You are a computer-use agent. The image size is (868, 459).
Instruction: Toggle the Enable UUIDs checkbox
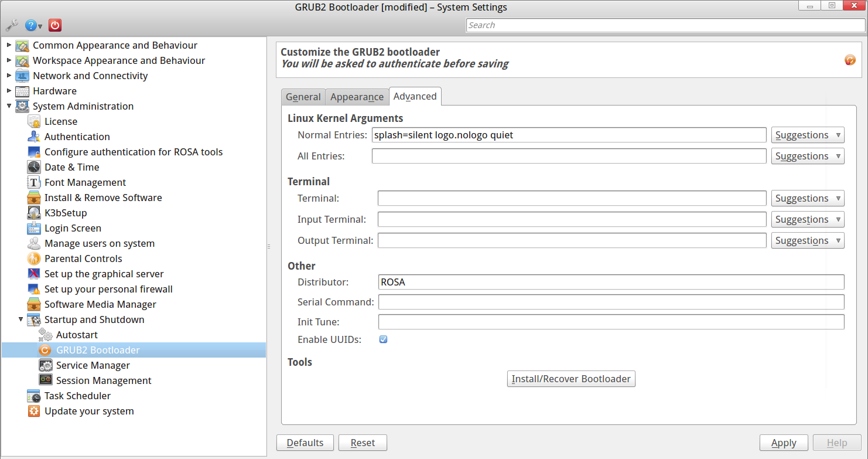pyautogui.click(x=383, y=339)
